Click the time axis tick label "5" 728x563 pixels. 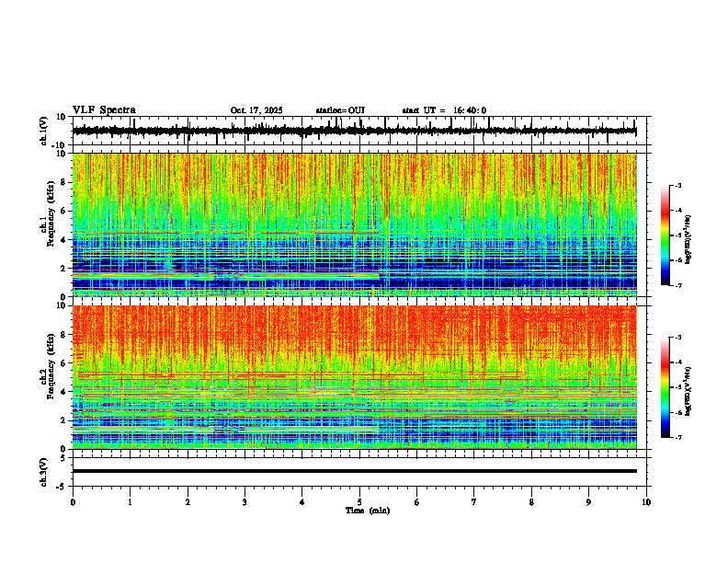pos(359,502)
